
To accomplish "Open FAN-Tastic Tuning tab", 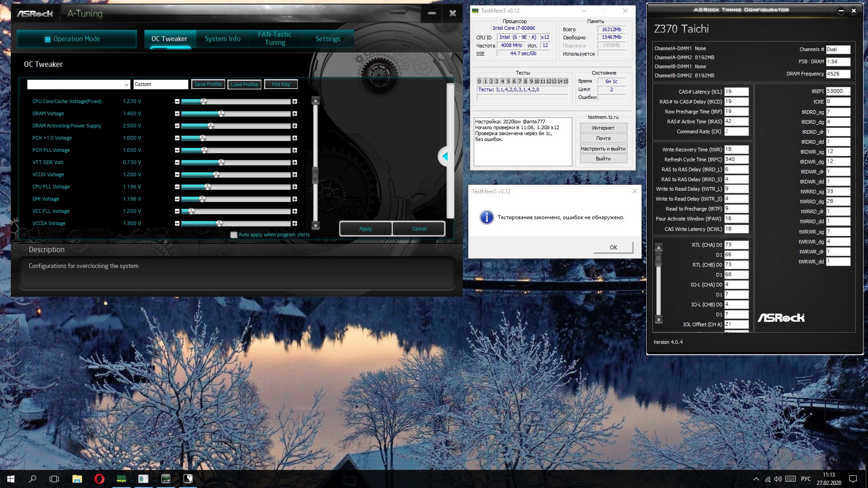I will [275, 39].
